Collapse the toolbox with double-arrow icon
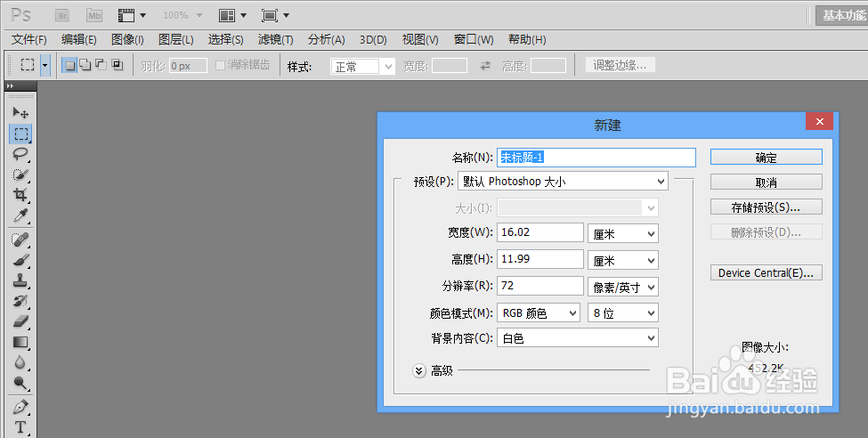 10,85
